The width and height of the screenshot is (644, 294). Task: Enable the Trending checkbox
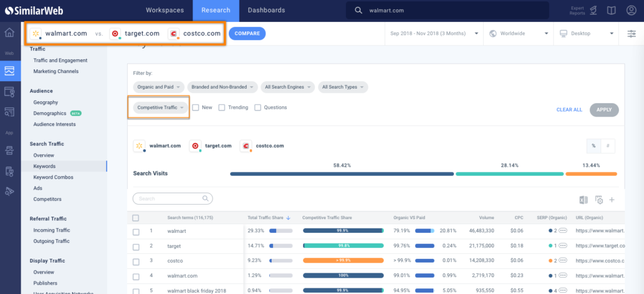pyautogui.click(x=222, y=107)
